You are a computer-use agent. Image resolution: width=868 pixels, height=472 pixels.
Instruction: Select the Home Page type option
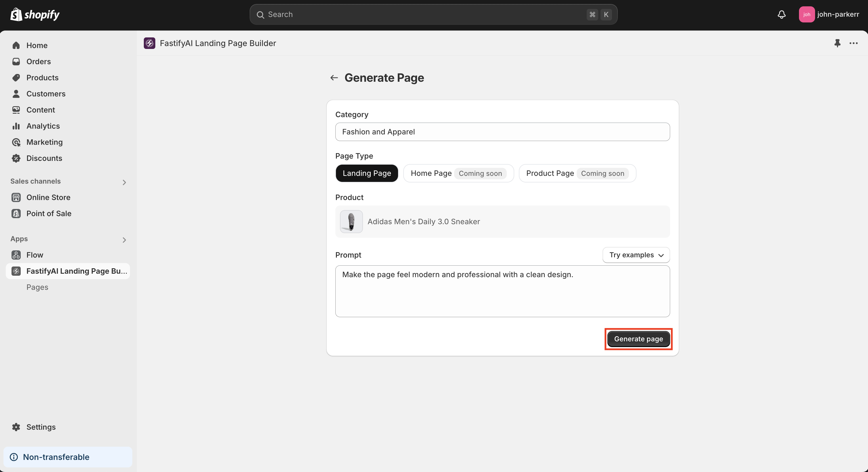(459, 173)
